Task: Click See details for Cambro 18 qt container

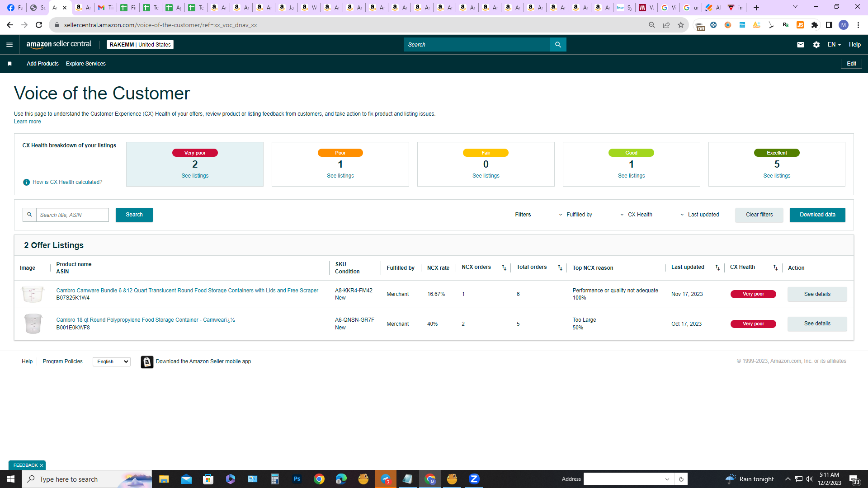Action: tap(817, 324)
